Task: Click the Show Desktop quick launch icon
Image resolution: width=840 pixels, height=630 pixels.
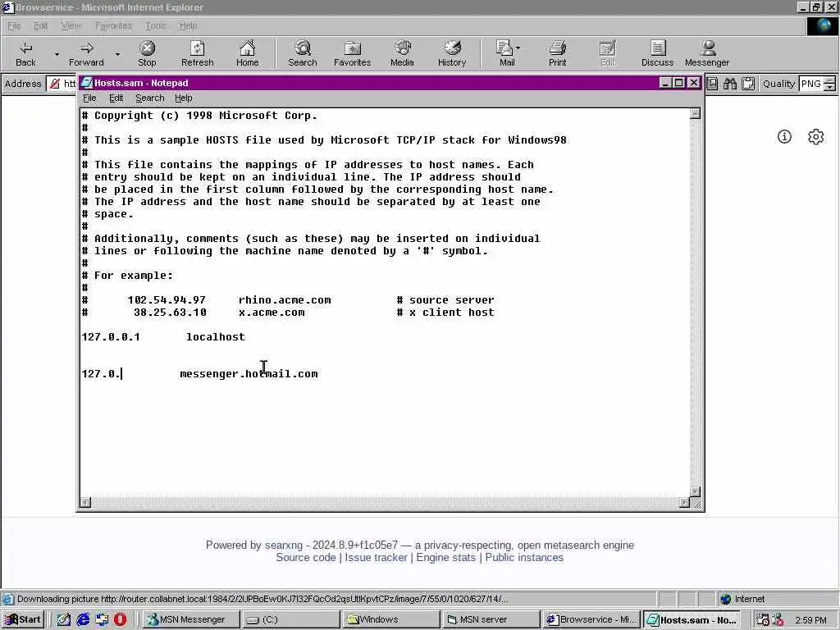Action: click(64, 619)
